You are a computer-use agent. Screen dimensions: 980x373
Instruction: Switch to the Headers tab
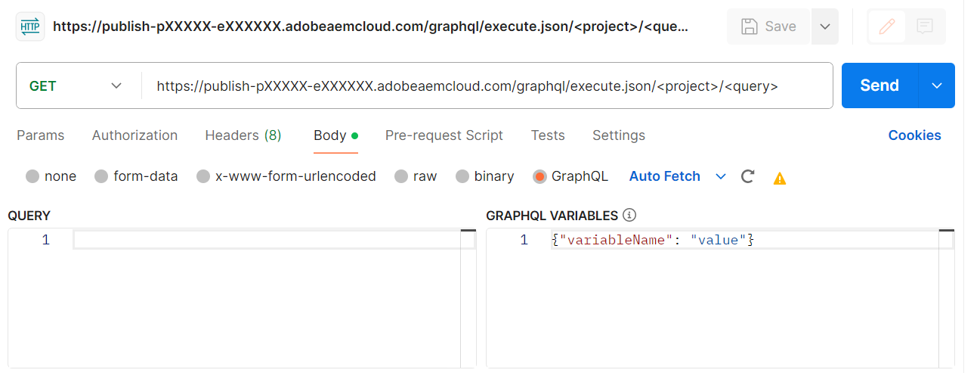[x=243, y=135]
